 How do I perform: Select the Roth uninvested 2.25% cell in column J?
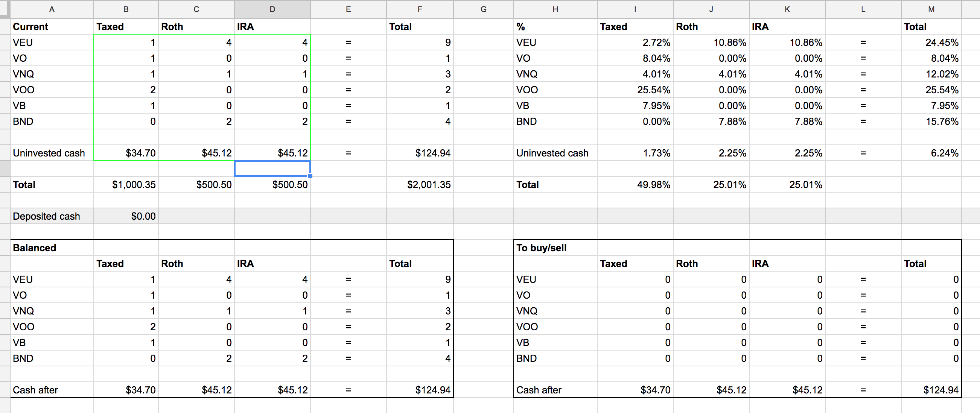pos(711,153)
